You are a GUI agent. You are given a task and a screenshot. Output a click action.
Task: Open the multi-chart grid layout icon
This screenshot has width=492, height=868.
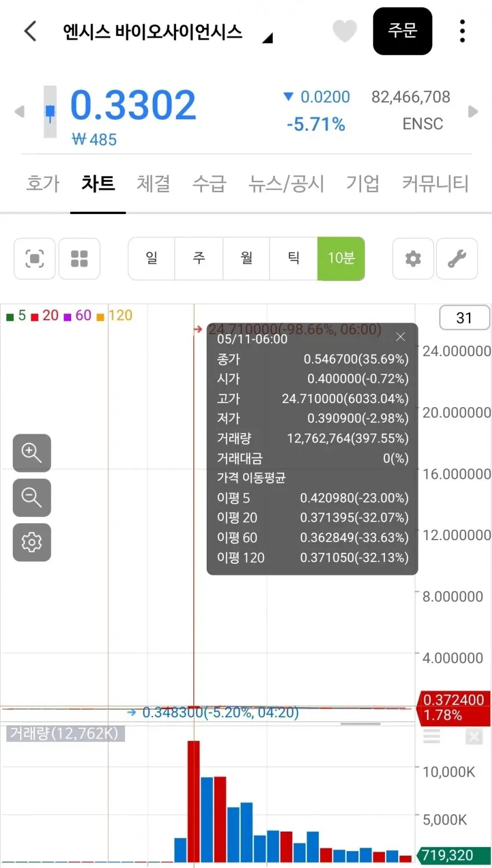79,258
